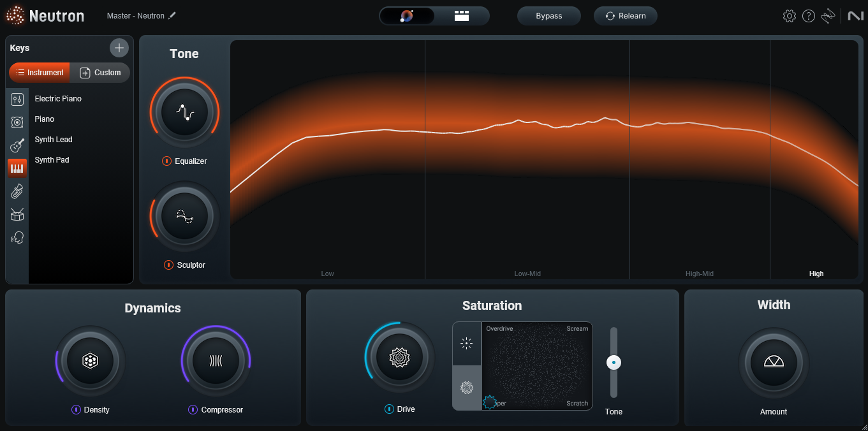
Task: Switch to the Custom tab
Action: (x=100, y=73)
